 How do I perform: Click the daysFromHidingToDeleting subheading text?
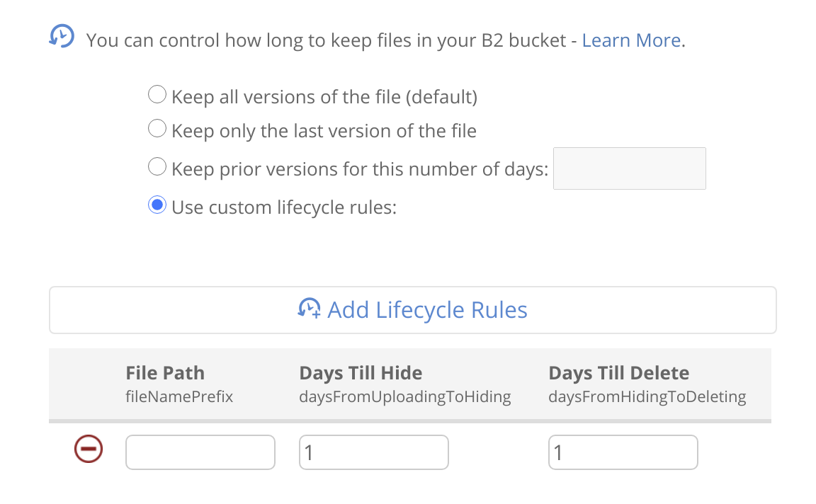tap(647, 397)
